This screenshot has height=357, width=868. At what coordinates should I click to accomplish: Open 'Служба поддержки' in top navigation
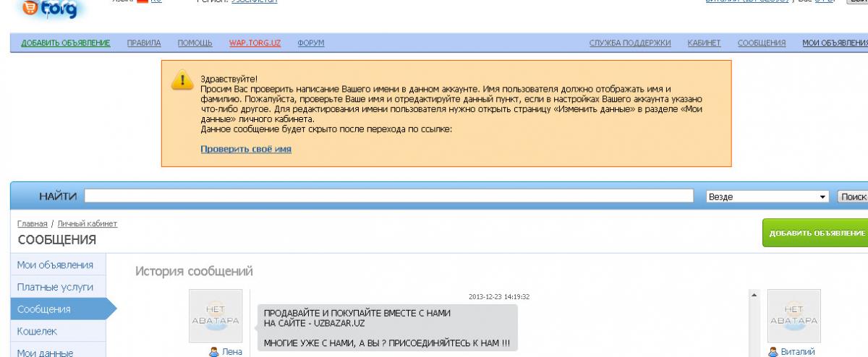coord(630,43)
